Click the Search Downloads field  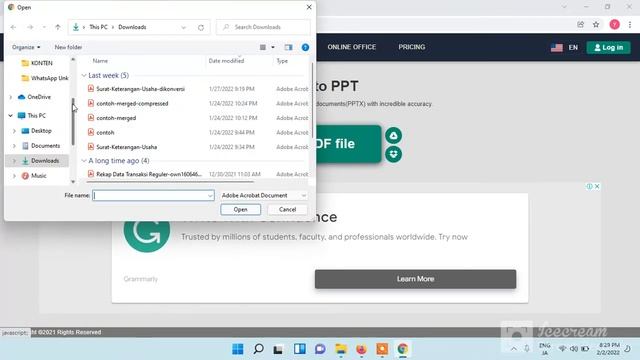click(x=263, y=27)
